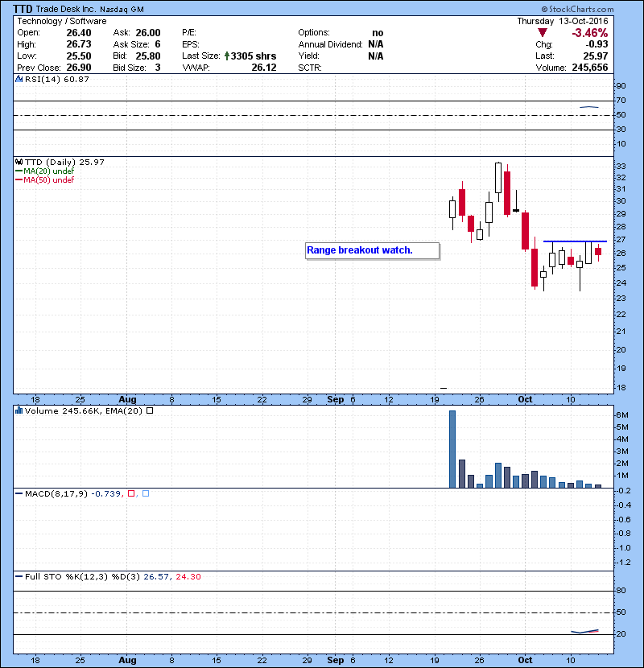The width and height of the screenshot is (644, 668).
Task: Click the Annual Dividend N/A value
Action: point(375,44)
